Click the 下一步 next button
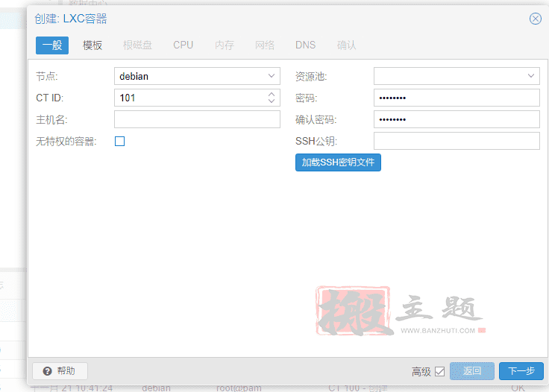Image resolution: width=549 pixels, height=392 pixels. pyautogui.click(x=521, y=371)
